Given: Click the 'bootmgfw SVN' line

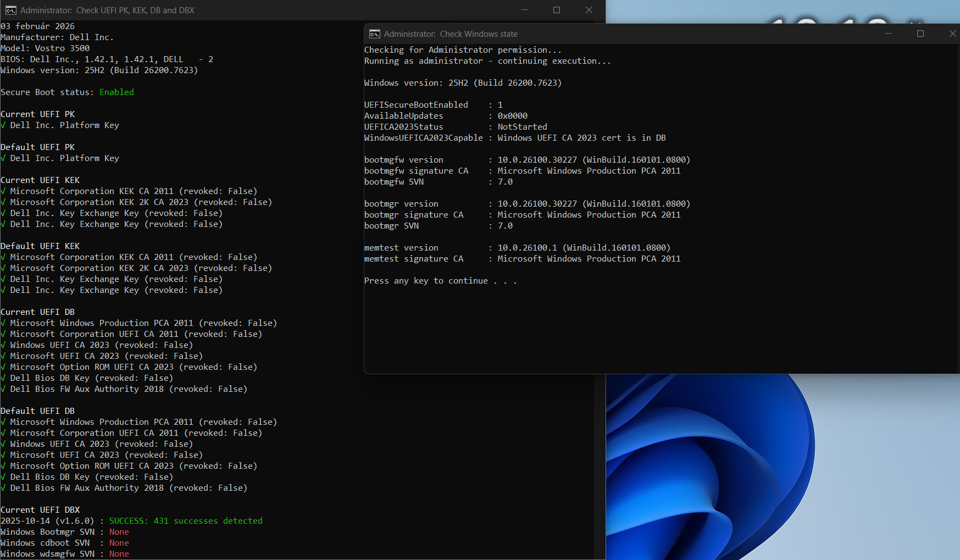Looking at the screenshot, I should (x=439, y=182).
